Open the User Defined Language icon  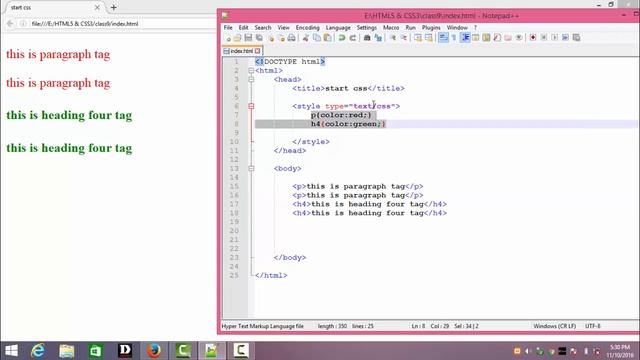click(x=476, y=38)
